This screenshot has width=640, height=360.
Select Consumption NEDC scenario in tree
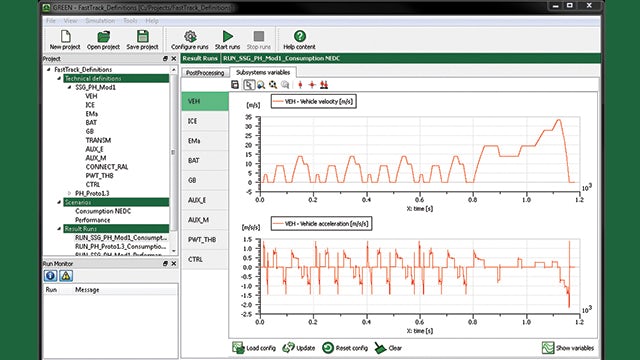(103, 211)
